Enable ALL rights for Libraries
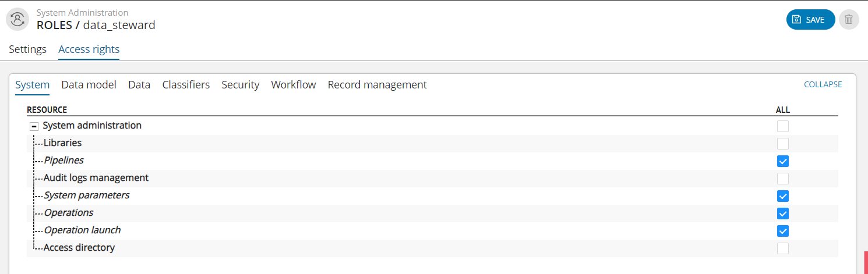This screenshot has width=868, height=274. coord(783,144)
